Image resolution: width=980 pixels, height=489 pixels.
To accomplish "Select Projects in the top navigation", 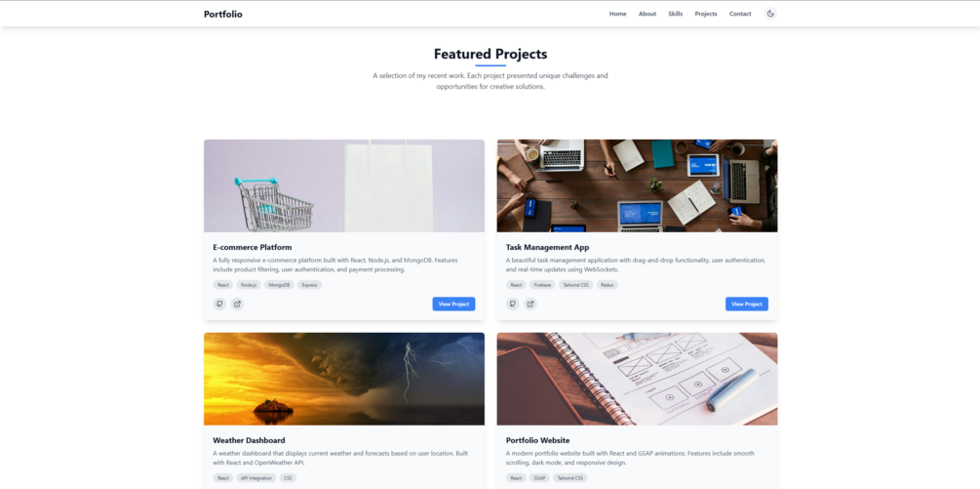I will (706, 14).
